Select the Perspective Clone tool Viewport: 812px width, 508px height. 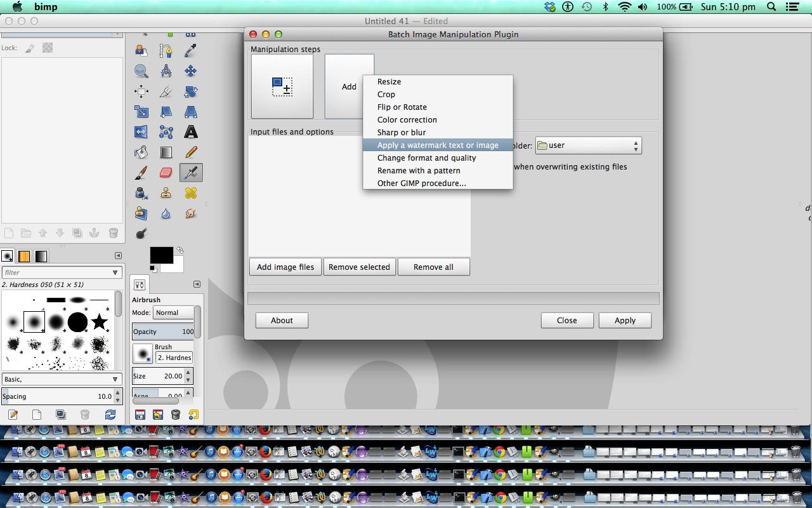[x=141, y=213]
